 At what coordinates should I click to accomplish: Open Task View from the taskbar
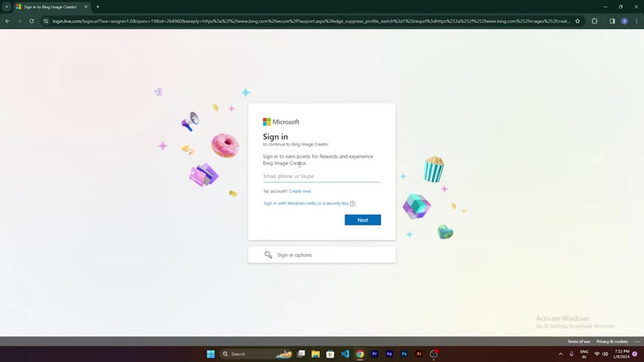(301, 354)
